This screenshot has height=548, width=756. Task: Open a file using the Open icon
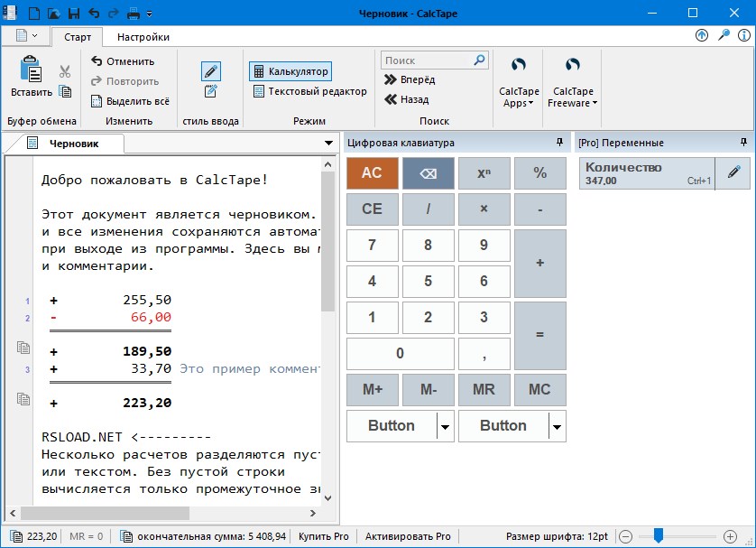pyautogui.click(x=52, y=13)
